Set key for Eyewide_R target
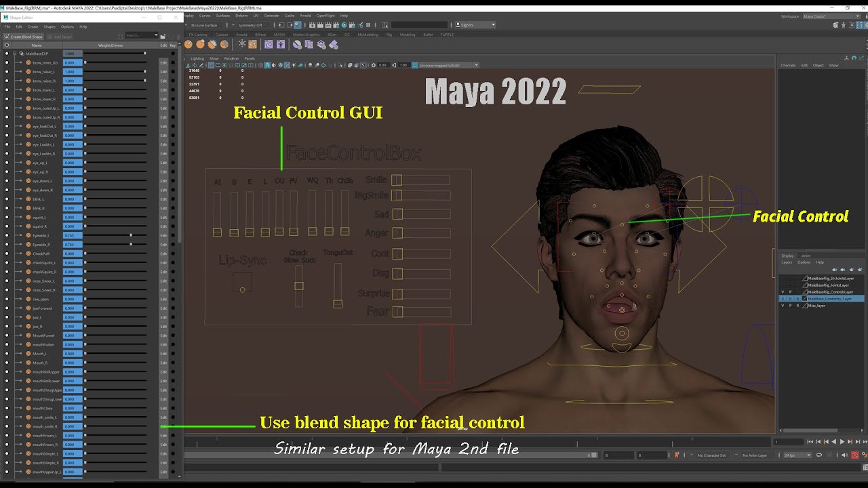 coord(173,244)
